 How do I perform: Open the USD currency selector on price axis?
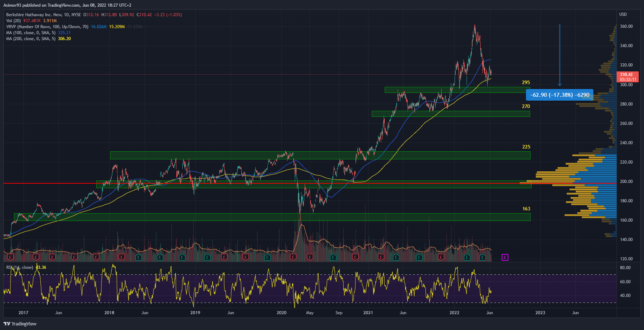point(623,14)
